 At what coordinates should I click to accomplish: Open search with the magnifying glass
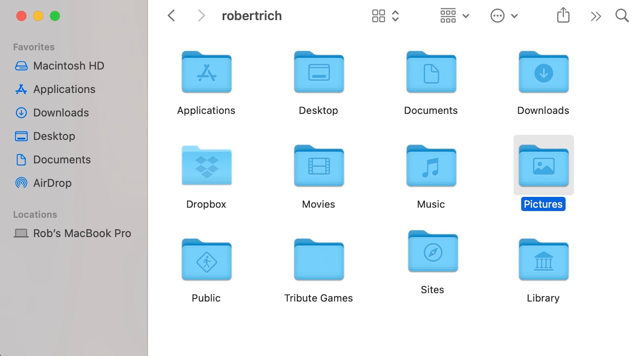tap(622, 16)
